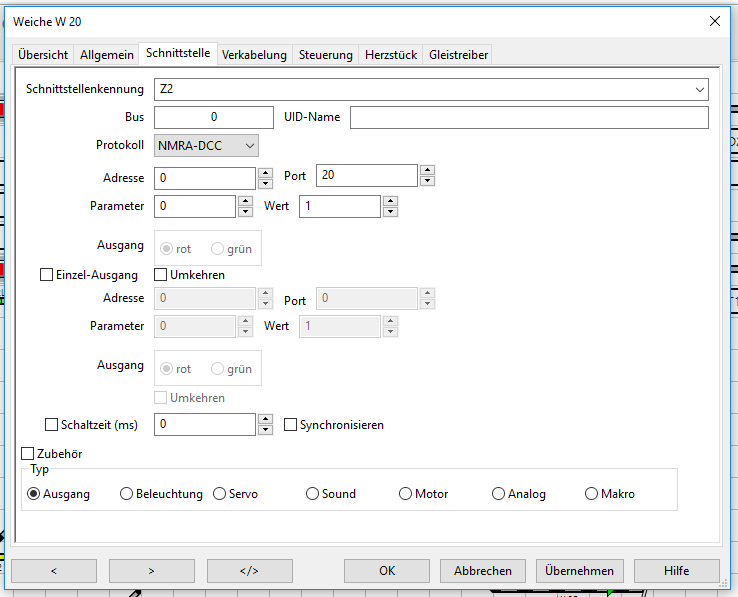Click the Abbrechen button
738x597 pixels.
click(482, 571)
